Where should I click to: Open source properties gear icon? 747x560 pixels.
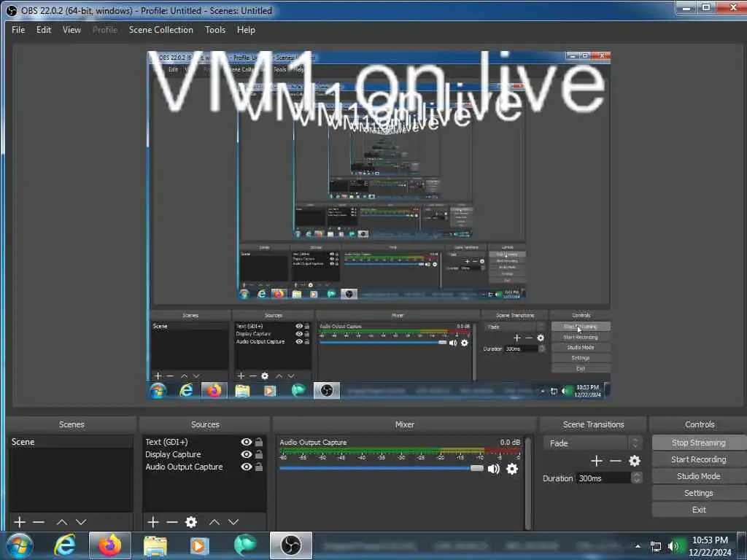[191, 522]
